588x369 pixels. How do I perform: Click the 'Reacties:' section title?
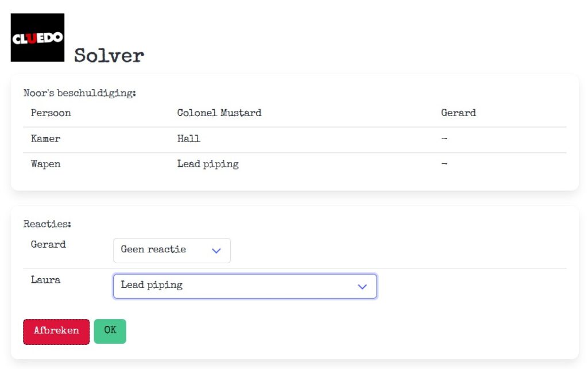click(47, 224)
